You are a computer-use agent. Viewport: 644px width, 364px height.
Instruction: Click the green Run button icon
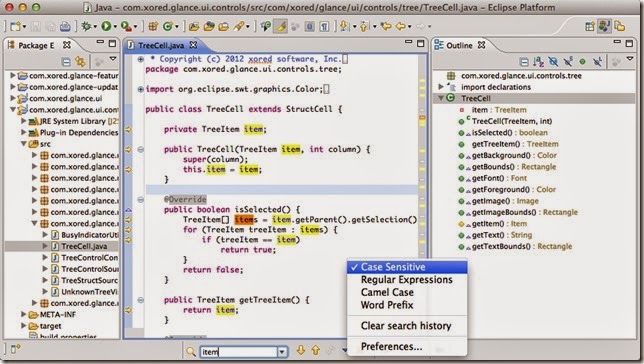pyautogui.click(x=106, y=26)
